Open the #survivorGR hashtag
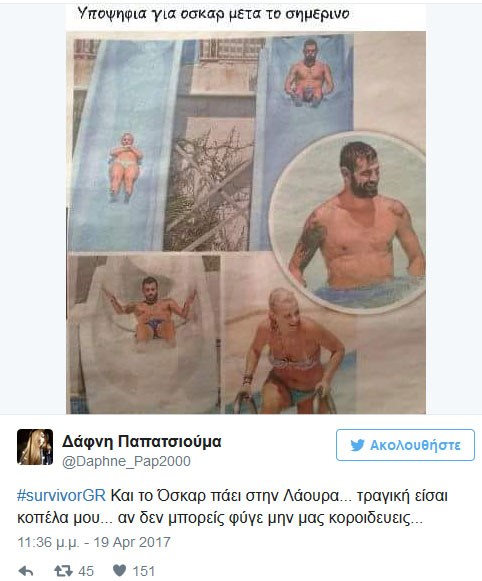Viewport: 482px width, 581px height. [62, 496]
